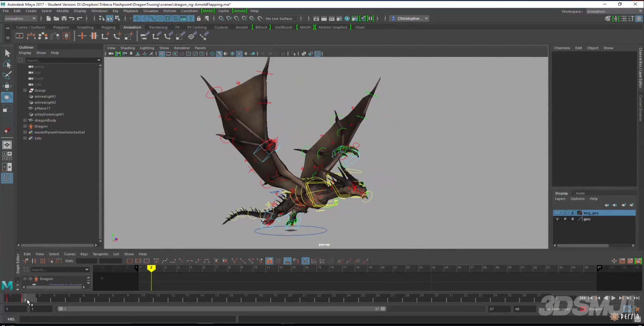
Task: Click the four-view layout icon
Action: point(7,156)
